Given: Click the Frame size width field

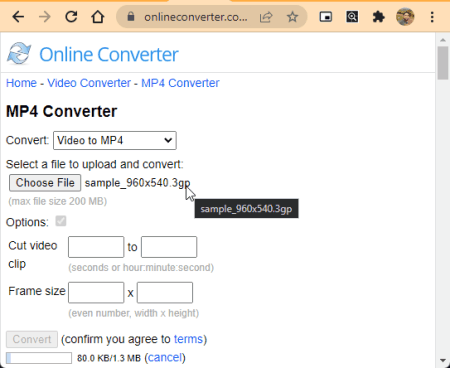Looking at the screenshot, I should coord(96,293).
